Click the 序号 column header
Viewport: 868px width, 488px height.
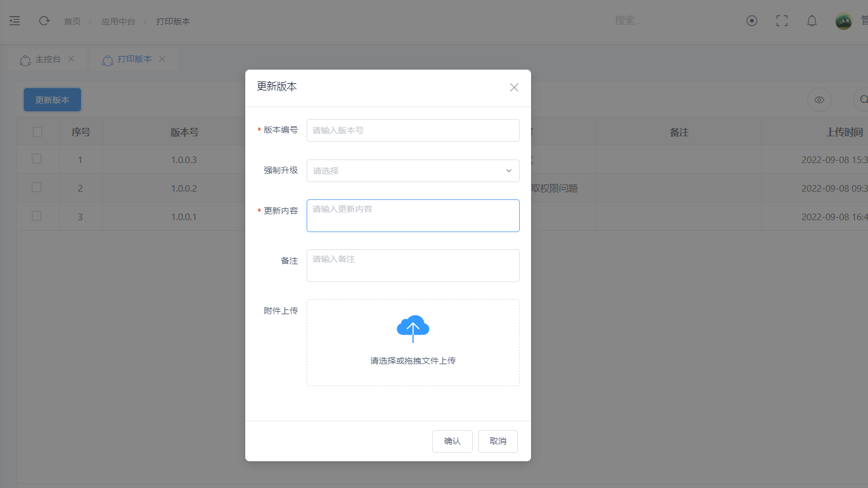pyautogui.click(x=81, y=132)
